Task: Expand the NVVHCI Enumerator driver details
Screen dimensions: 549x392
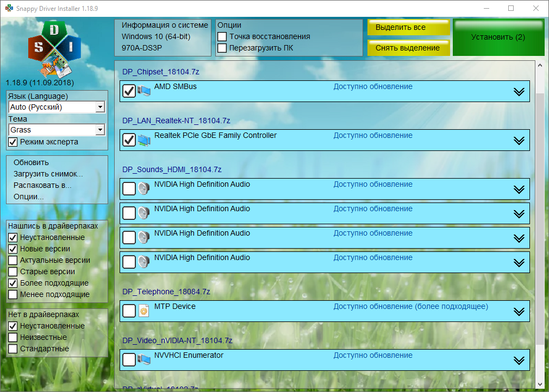Action: pos(519,360)
